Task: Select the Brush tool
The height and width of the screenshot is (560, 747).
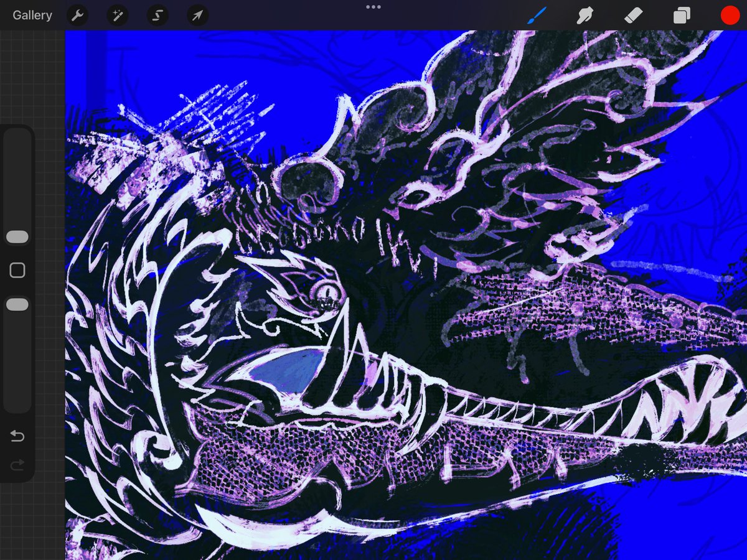Action: coord(536,16)
